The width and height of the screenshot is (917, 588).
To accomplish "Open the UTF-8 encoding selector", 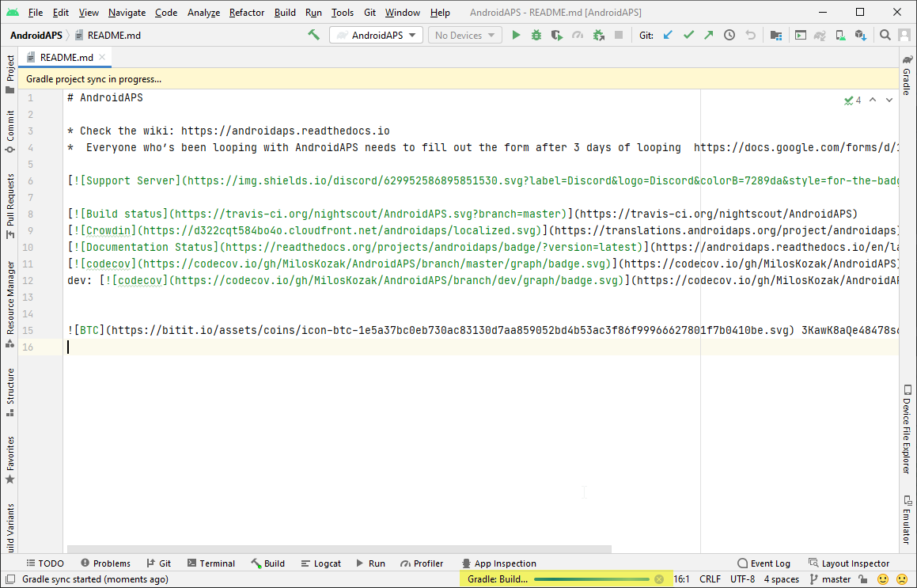I will [x=742, y=579].
